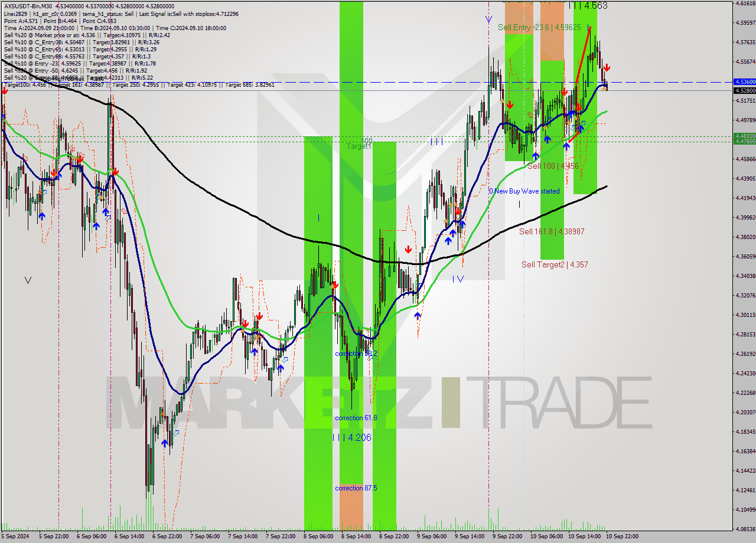This screenshot has width=756, height=543.
Task: Click the green 4.48100 price tag
Action: click(744, 136)
